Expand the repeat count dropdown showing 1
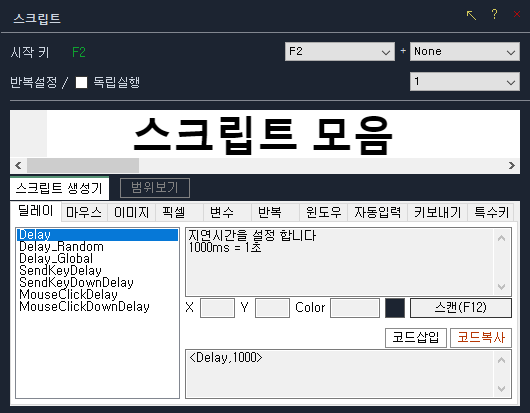 (x=465, y=81)
